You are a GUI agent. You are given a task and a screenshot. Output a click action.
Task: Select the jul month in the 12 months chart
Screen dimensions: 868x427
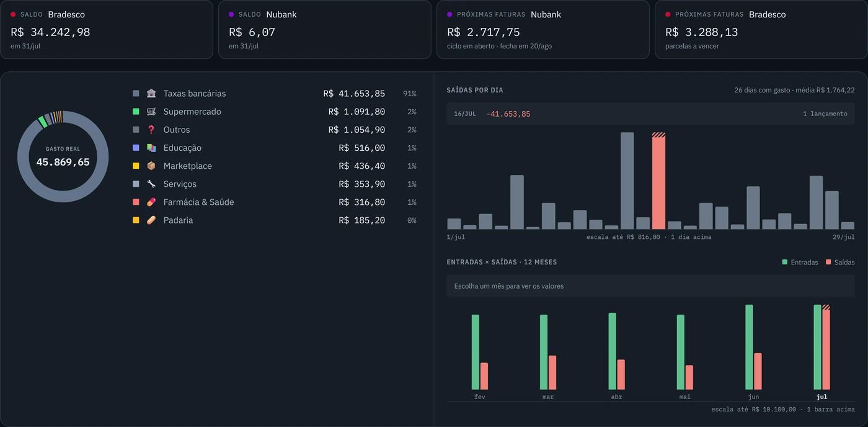pos(821,351)
